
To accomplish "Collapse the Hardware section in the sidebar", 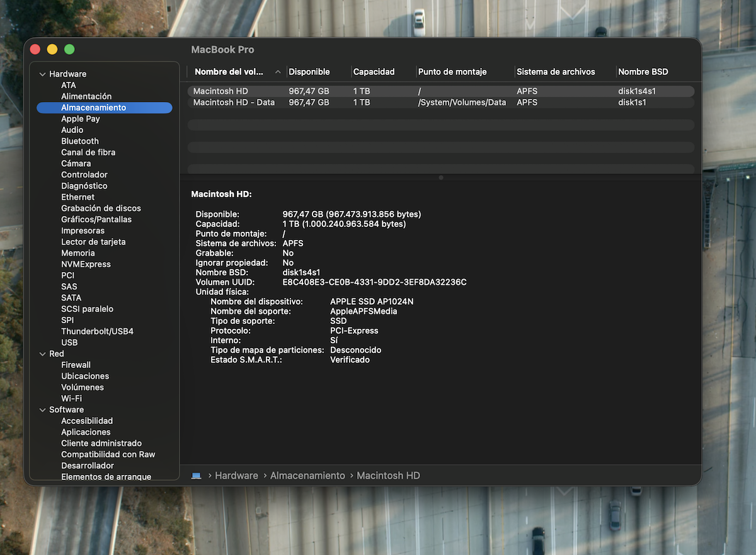I will pyautogui.click(x=43, y=74).
